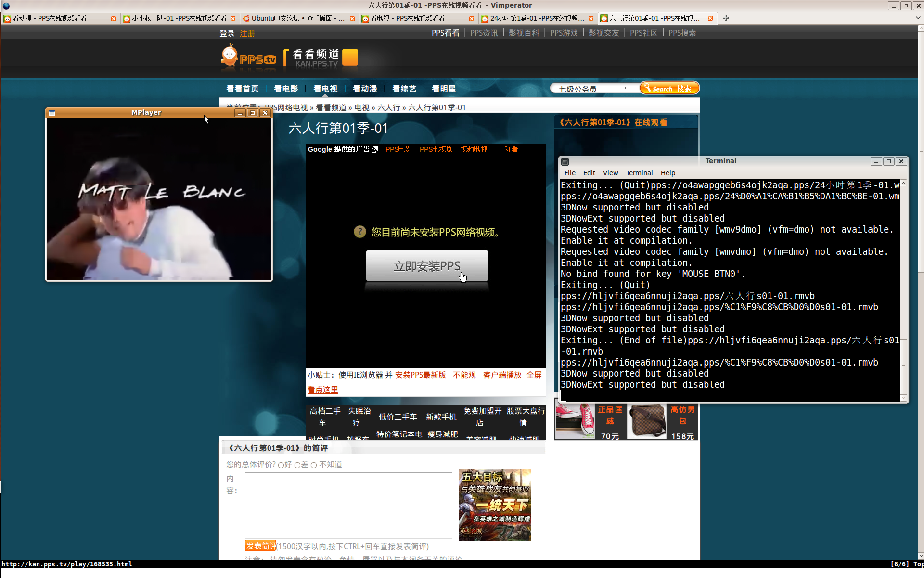Click the question mark icon in player
The width and height of the screenshot is (924, 578).
[360, 232]
